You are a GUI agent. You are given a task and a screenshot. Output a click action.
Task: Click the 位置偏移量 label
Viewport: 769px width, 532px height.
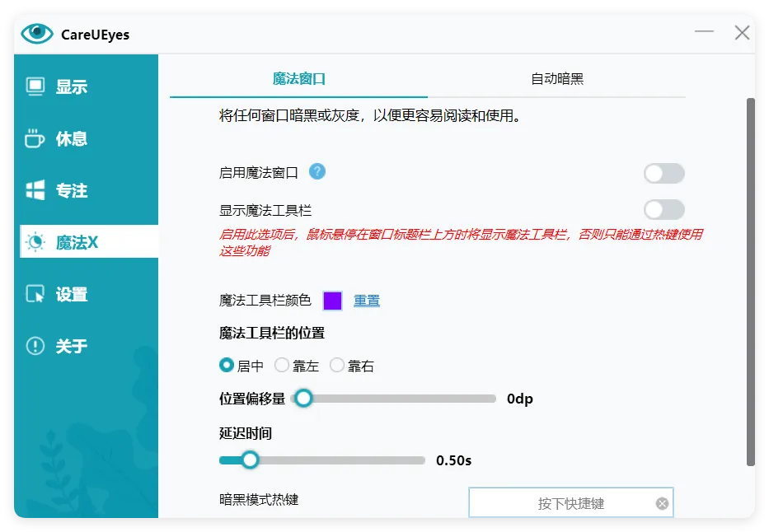252,399
